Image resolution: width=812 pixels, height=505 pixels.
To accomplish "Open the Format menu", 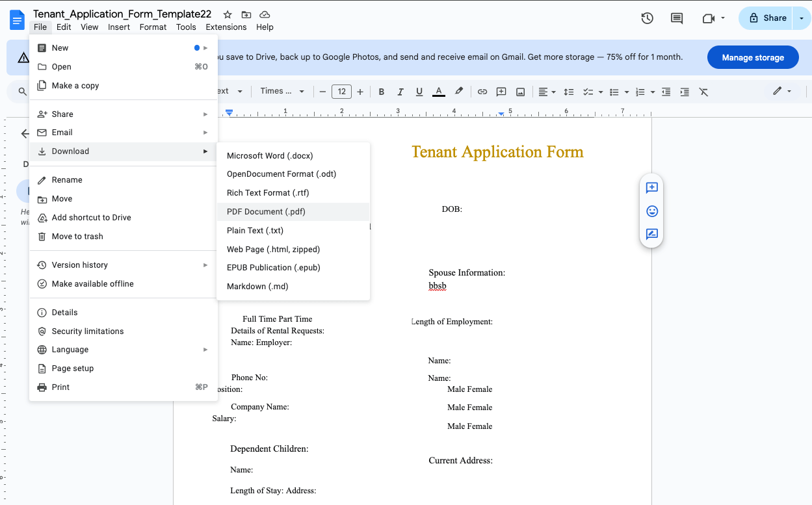I will click(153, 27).
